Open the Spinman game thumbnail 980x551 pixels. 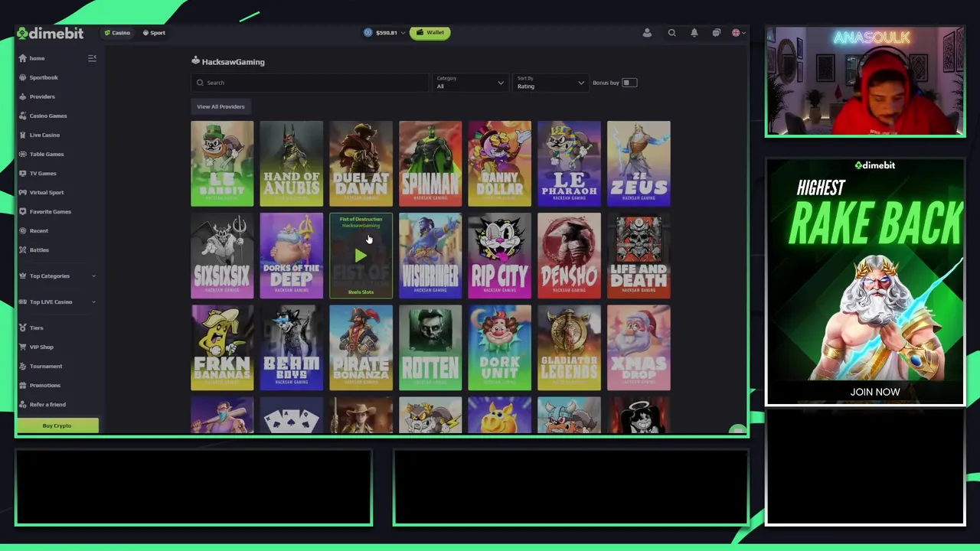(x=430, y=164)
